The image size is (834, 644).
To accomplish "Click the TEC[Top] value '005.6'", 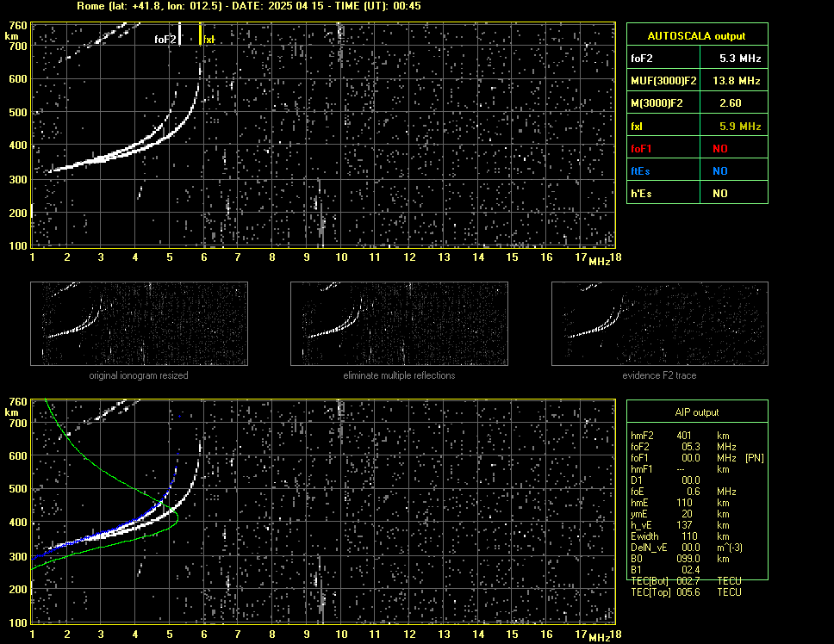I will coord(688,592).
